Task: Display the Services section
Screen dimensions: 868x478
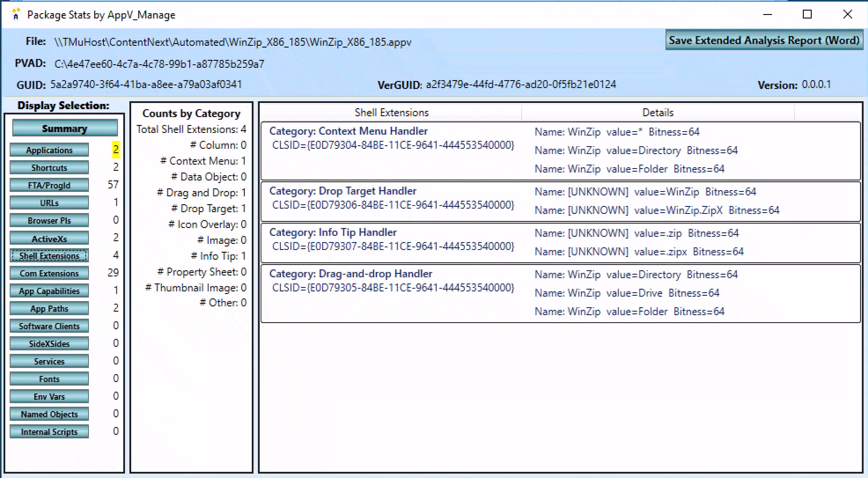Action: point(49,361)
